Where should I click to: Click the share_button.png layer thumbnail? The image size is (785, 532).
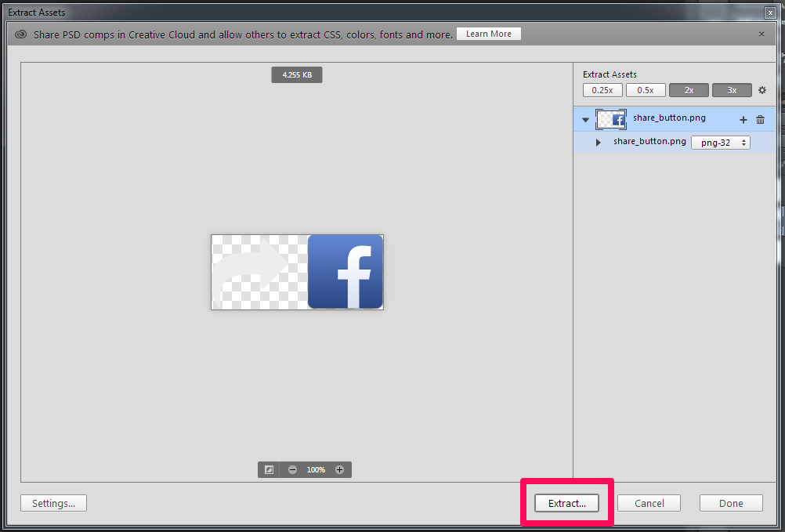point(611,120)
